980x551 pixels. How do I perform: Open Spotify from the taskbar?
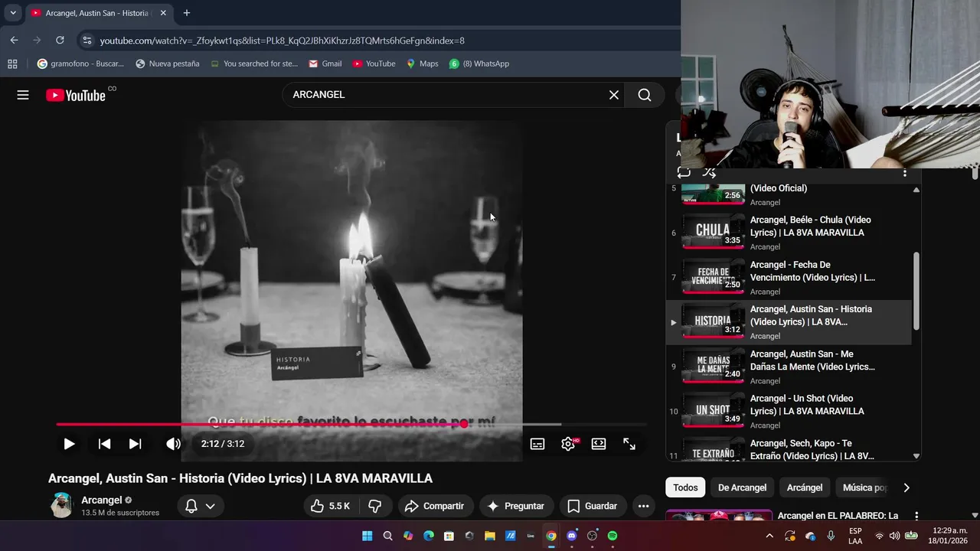click(x=612, y=536)
